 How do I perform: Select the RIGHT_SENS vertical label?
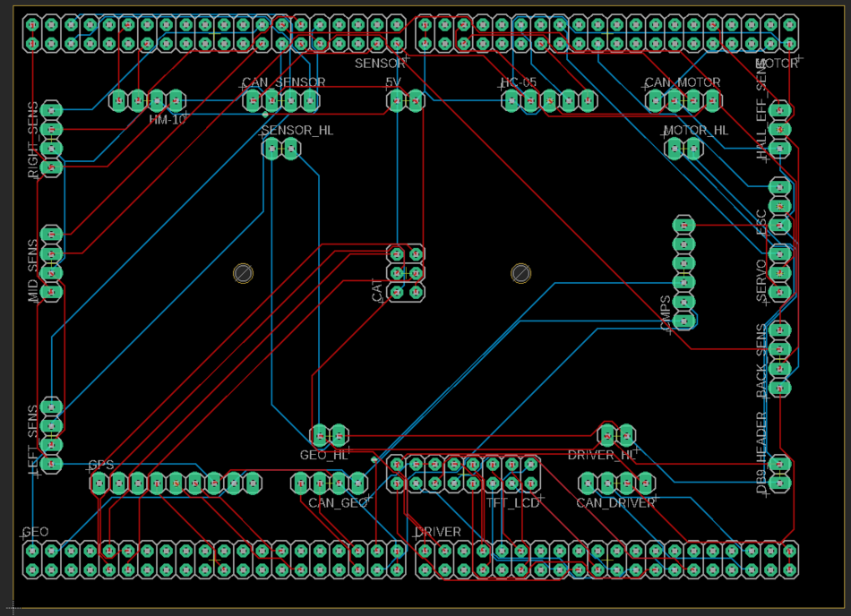click(x=33, y=140)
